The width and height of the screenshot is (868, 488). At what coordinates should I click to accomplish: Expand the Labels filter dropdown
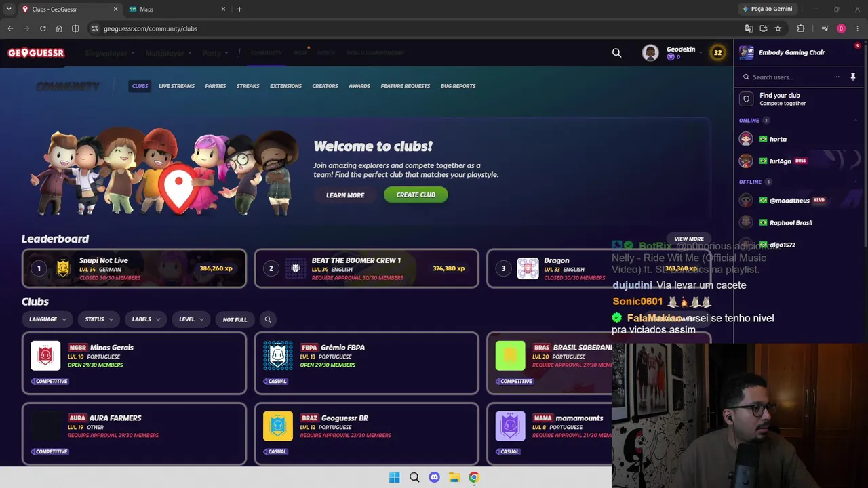coord(146,319)
